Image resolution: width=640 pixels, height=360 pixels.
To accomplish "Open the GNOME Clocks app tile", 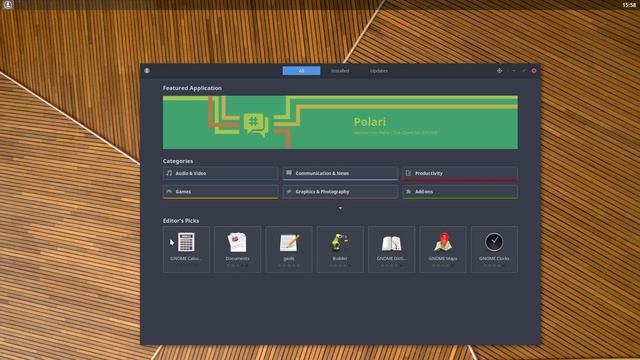I will (x=494, y=249).
